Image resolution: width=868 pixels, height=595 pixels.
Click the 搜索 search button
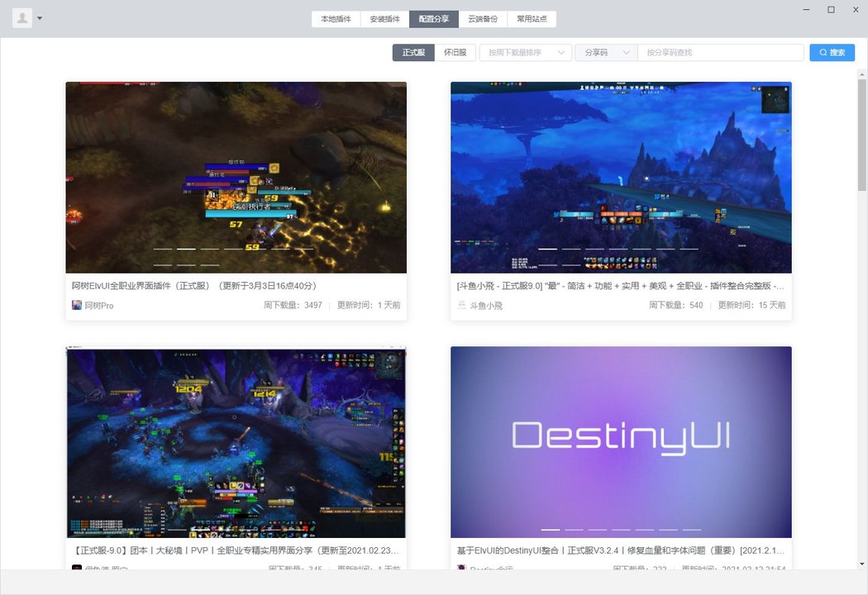coord(832,52)
